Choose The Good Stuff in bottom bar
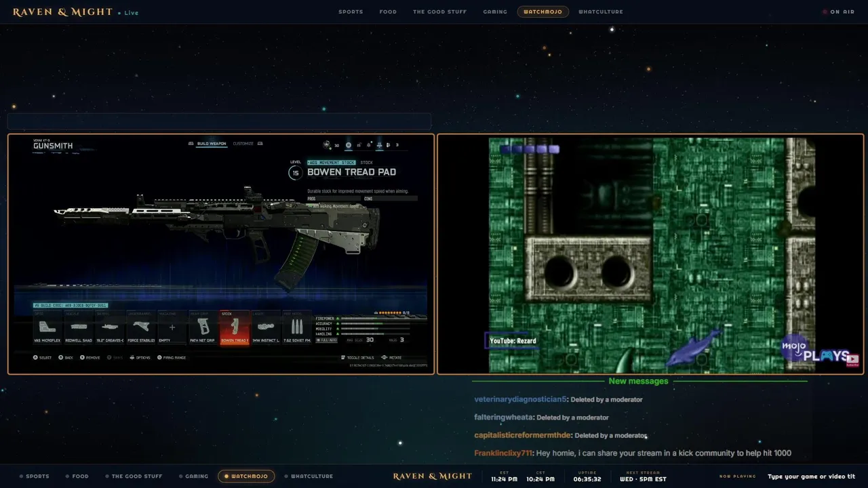868x488 pixels. click(x=133, y=476)
